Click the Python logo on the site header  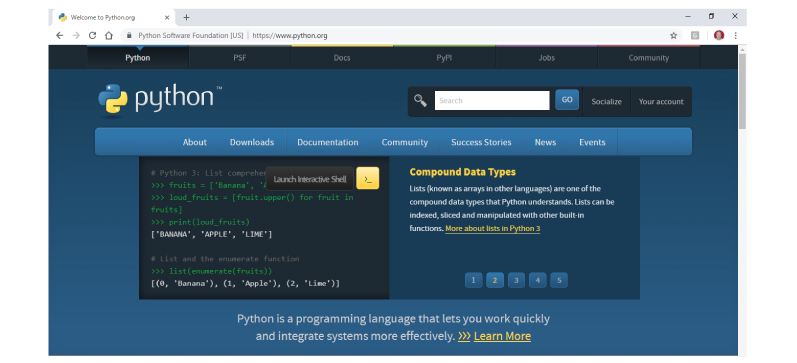tap(160, 99)
